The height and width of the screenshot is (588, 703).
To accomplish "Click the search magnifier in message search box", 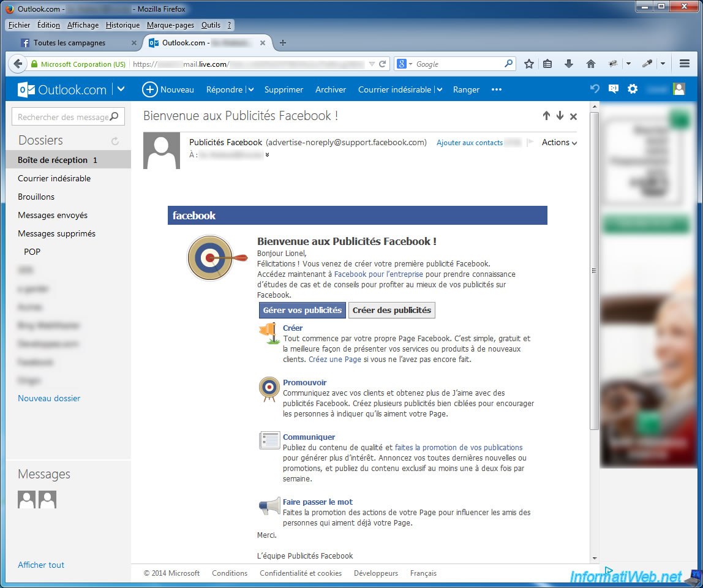I will pos(115,116).
